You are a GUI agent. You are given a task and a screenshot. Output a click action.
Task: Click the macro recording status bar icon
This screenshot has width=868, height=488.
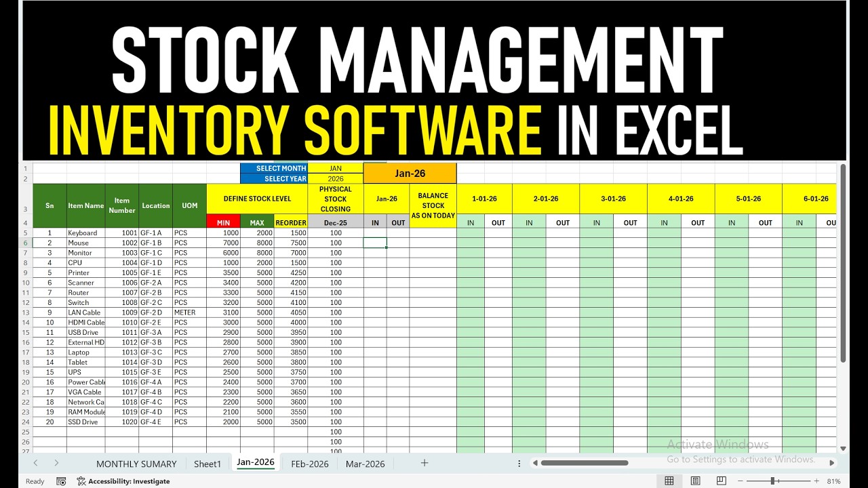pos(61,481)
